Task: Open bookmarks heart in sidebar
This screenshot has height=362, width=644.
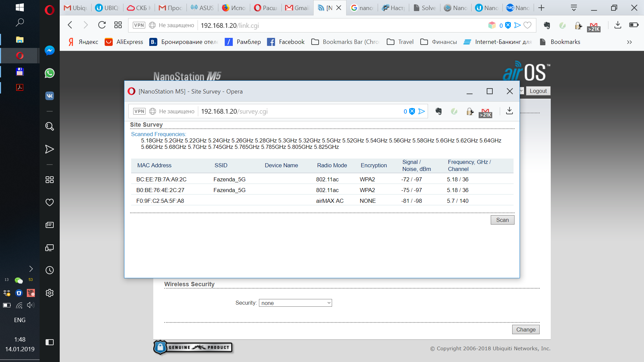Action: tap(50, 202)
